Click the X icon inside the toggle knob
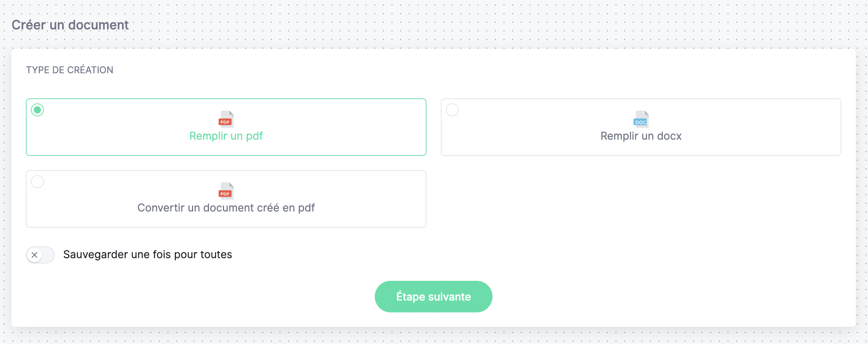This screenshot has height=344, width=868. (x=34, y=255)
